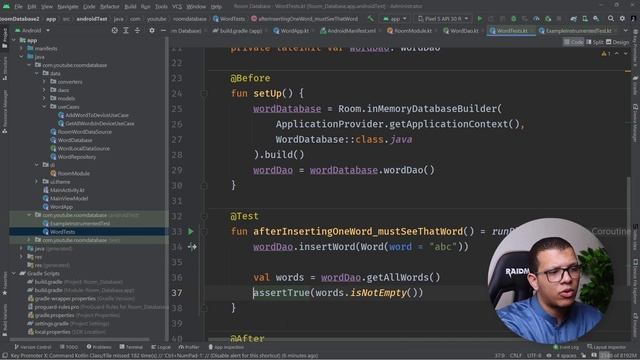Open the Layout Inspector tool window

[x=608, y=347]
